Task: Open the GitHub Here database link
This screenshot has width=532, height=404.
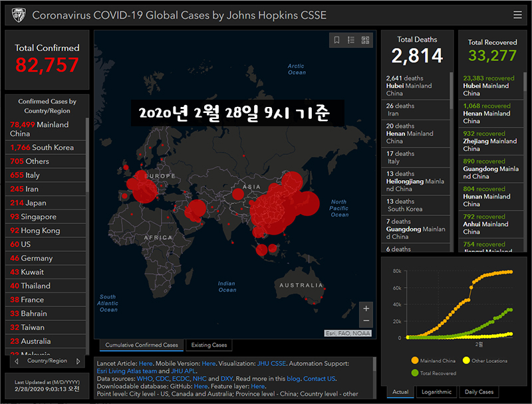Action: coord(201,386)
